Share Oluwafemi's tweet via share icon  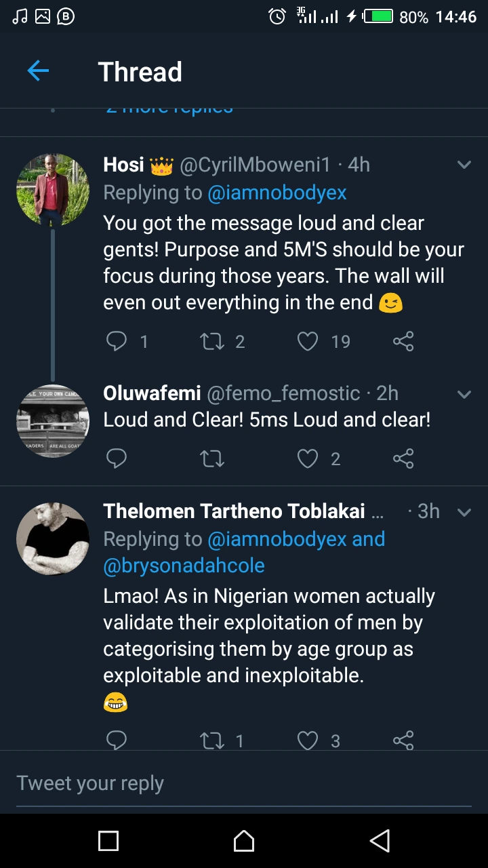pos(403,459)
